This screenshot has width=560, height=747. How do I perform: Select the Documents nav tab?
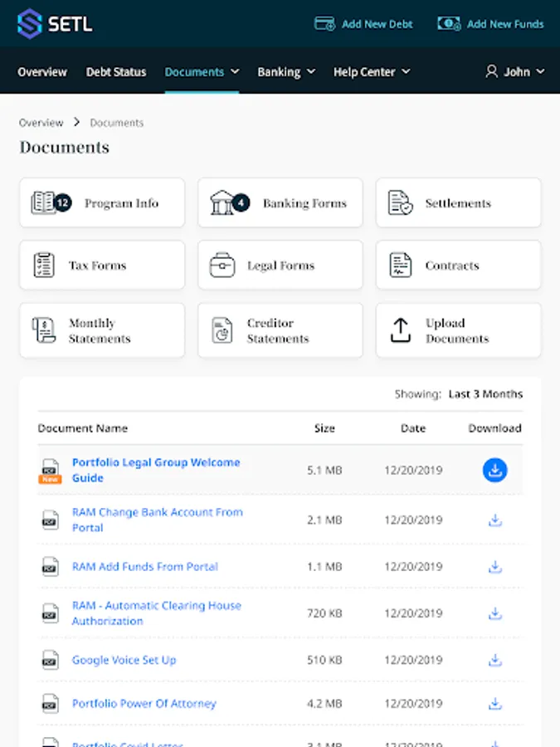(202, 72)
